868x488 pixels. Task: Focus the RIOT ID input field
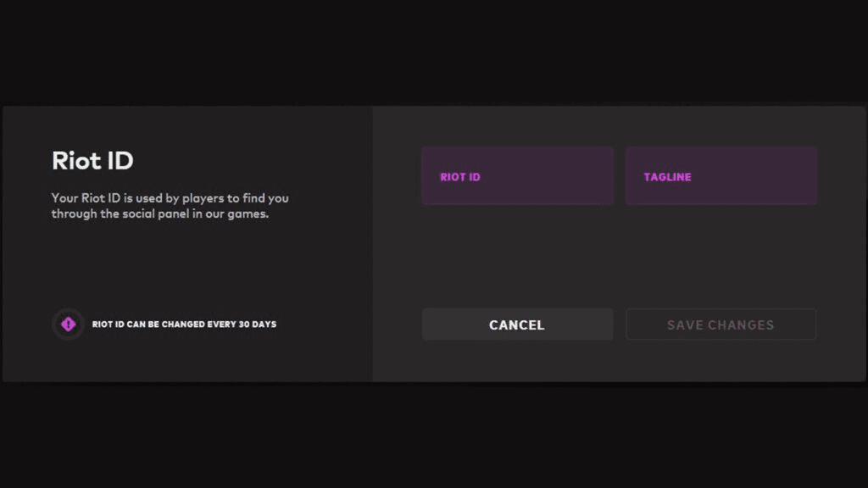click(x=517, y=176)
